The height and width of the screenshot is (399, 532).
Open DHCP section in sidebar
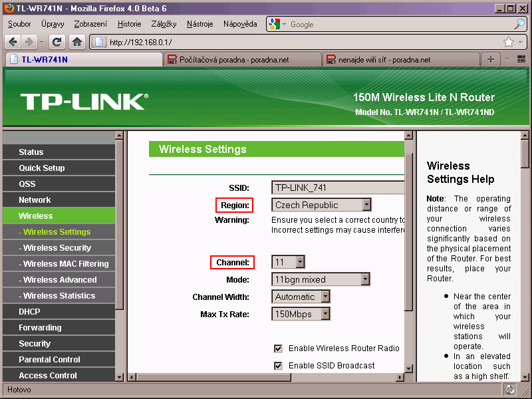tap(59, 311)
